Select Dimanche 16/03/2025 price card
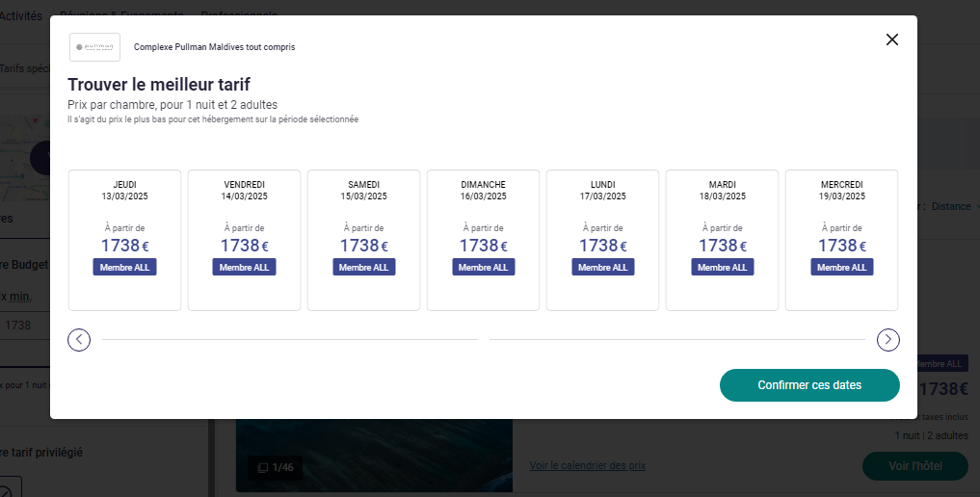This screenshot has width=980, height=497. point(483,241)
